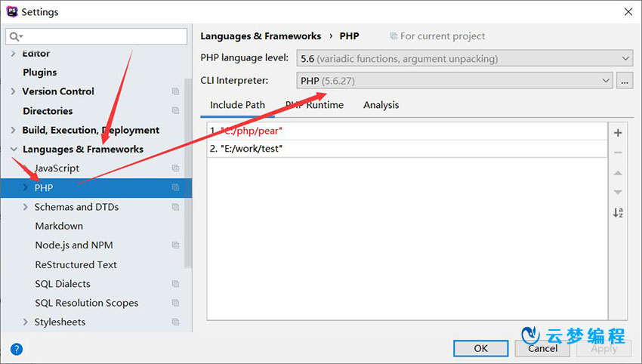This screenshot has width=642, height=364.
Task: Expand the Schemas and DTDs node
Action: tap(26, 207)
